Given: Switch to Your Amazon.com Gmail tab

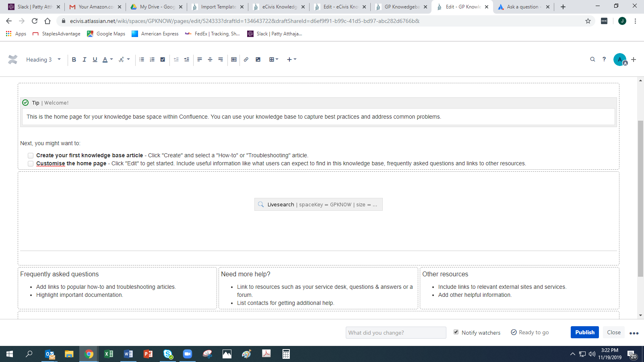Looking at the screenshot, I should click(96, 7).
